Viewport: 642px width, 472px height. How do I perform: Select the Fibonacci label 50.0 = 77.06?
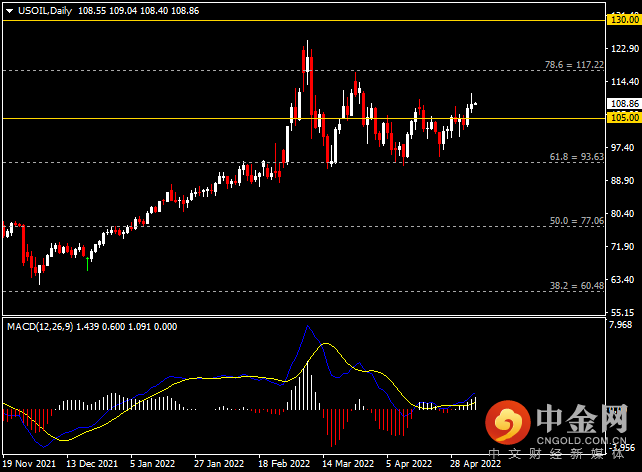click(x=576, y=221)
